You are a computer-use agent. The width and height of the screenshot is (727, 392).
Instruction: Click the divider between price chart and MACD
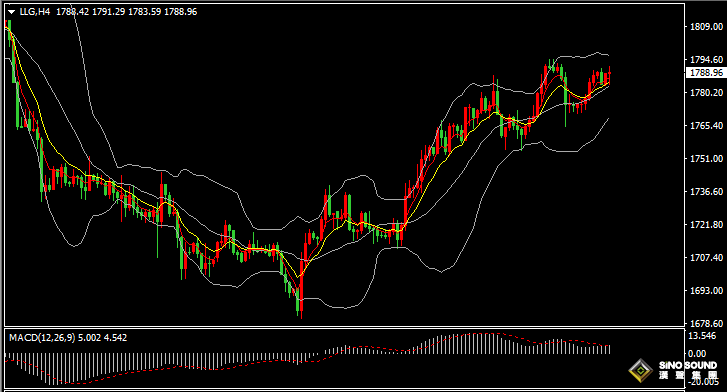[x=344, y=328]
